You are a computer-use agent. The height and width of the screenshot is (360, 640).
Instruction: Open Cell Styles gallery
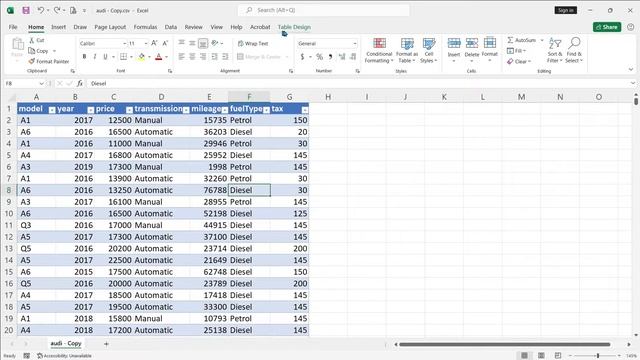pos(429,50)
